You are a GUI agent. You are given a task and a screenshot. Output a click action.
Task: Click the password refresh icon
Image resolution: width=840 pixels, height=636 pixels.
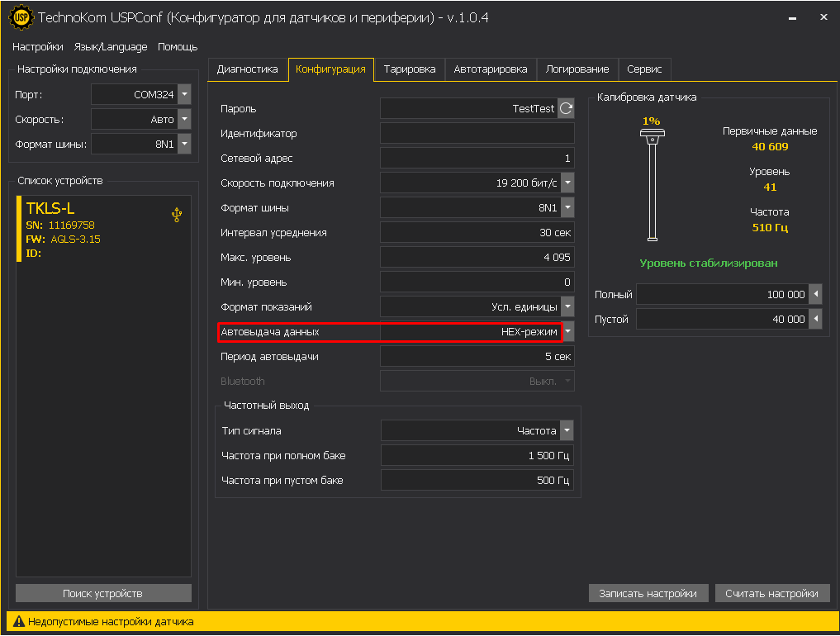tap(567, 109)
